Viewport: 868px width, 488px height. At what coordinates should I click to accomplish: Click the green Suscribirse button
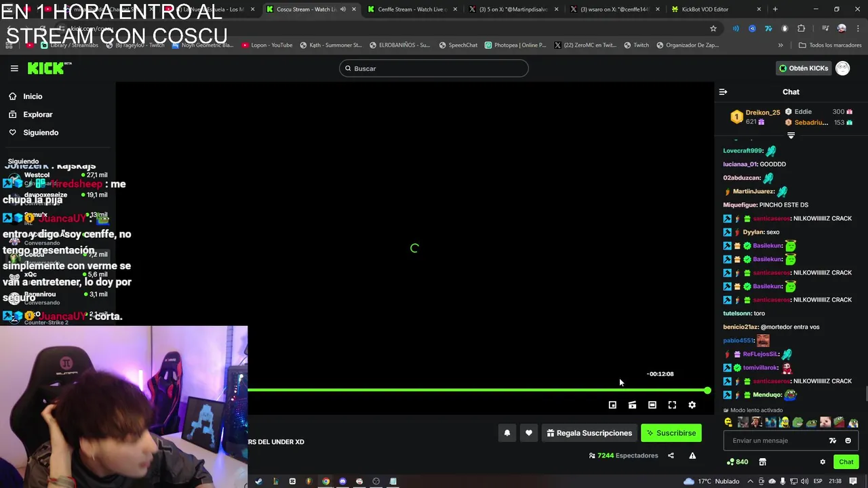point(671,433)
